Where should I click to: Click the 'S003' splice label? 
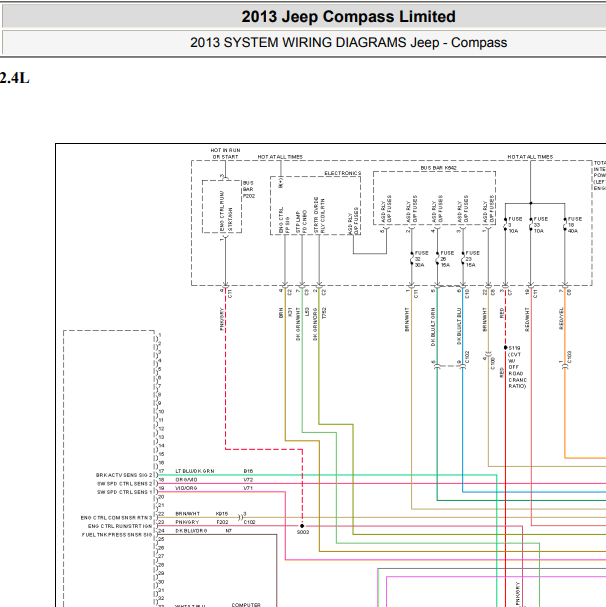303,532
